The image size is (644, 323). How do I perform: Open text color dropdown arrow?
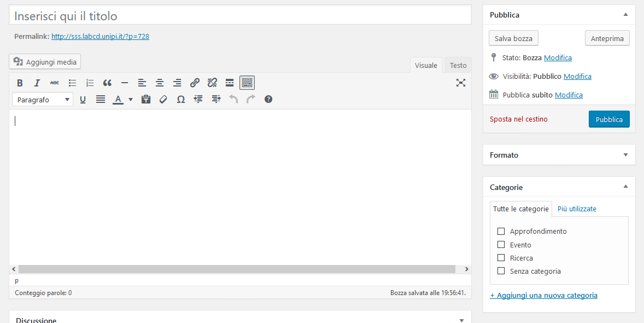[131, 99]
